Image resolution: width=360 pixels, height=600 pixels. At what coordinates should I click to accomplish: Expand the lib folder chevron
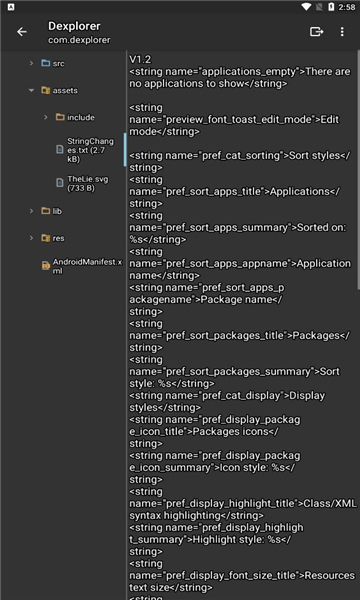(31, 211)
